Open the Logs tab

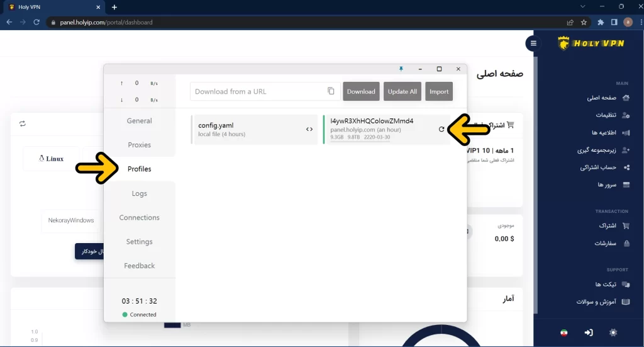pyautogui.click(x=139, y=193)
